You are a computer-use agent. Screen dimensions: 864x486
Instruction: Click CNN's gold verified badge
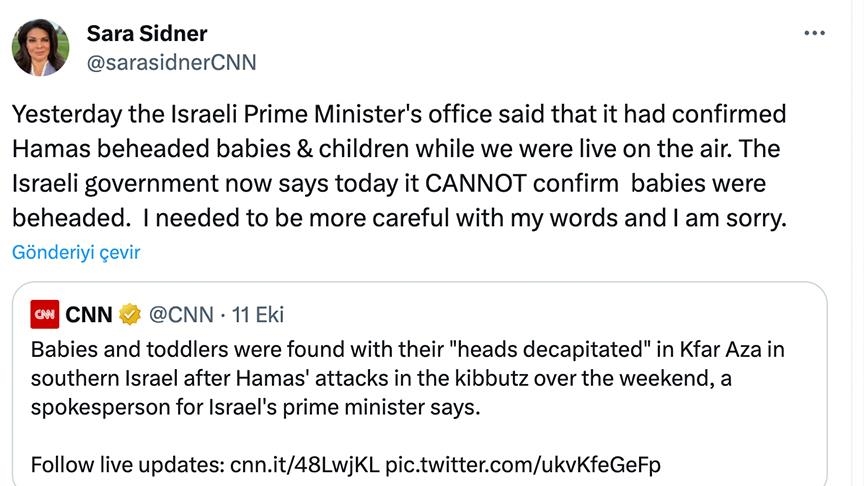130,315
